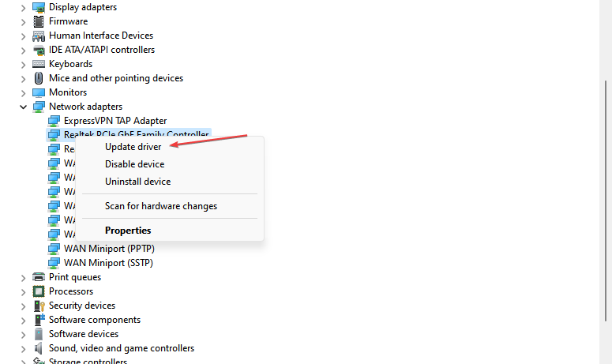Expand the IDE ATA/ATAPI controllers node
Viewport: 612px width, 364px height.
(22, 50)
